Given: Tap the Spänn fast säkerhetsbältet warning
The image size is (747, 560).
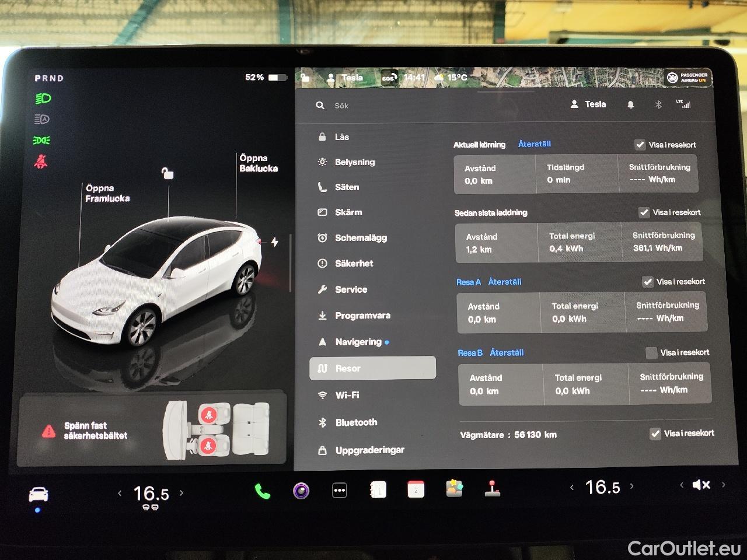Looking at the screenshot, I should pyautogui.click(x=95, y=430).
